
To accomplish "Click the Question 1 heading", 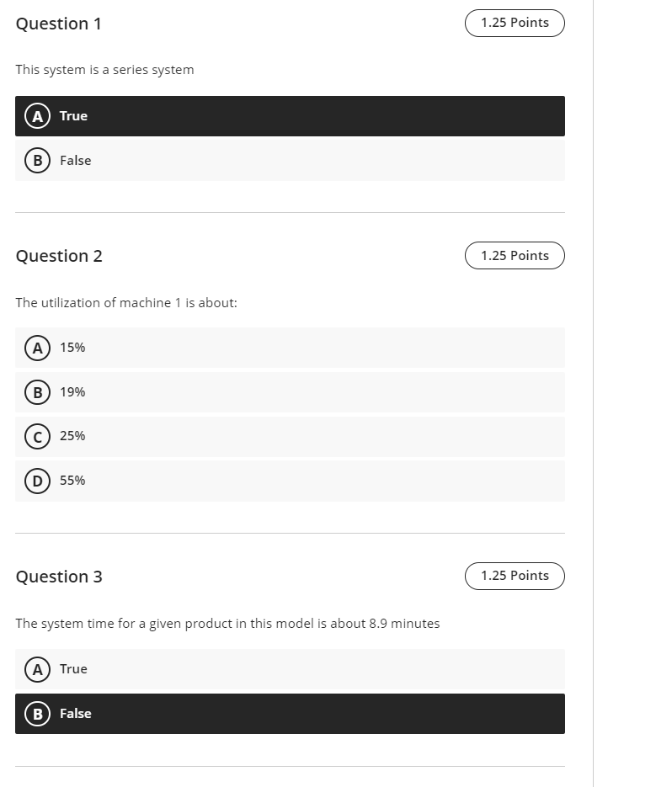I will tap(59, 24).
